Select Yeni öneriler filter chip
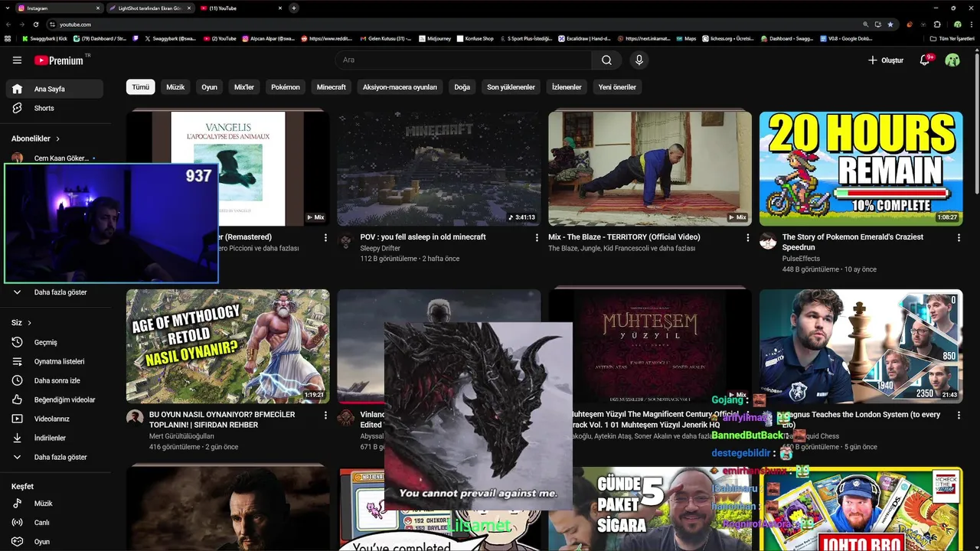This screenshot has height=551, width=980. click(x=617, y=87)
